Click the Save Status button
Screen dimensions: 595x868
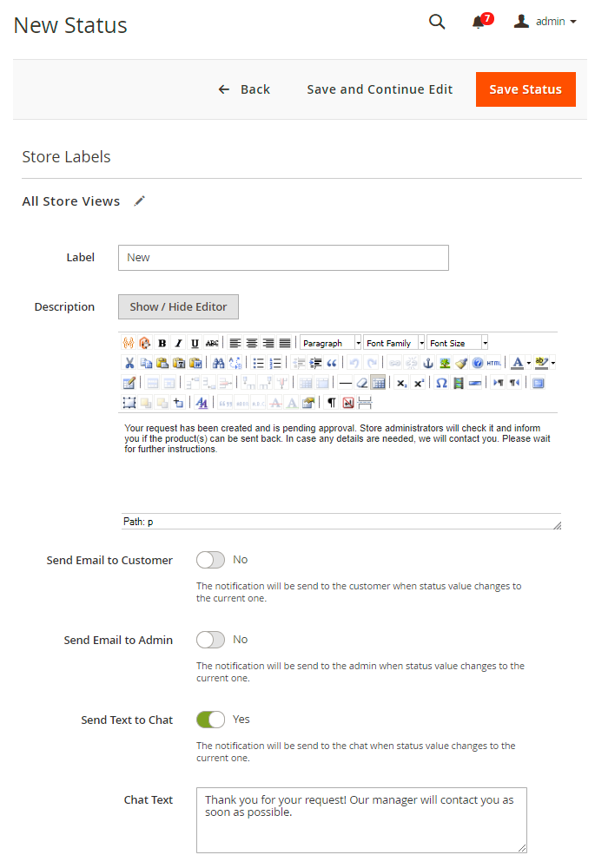tap(526, 89)
